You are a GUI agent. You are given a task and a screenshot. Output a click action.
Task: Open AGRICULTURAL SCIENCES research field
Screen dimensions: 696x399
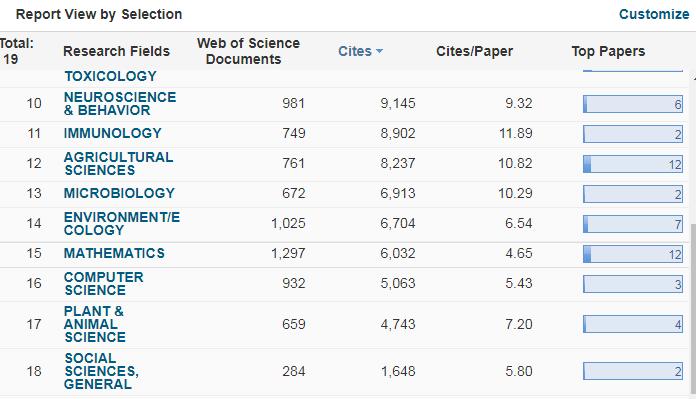click(118, 163)
